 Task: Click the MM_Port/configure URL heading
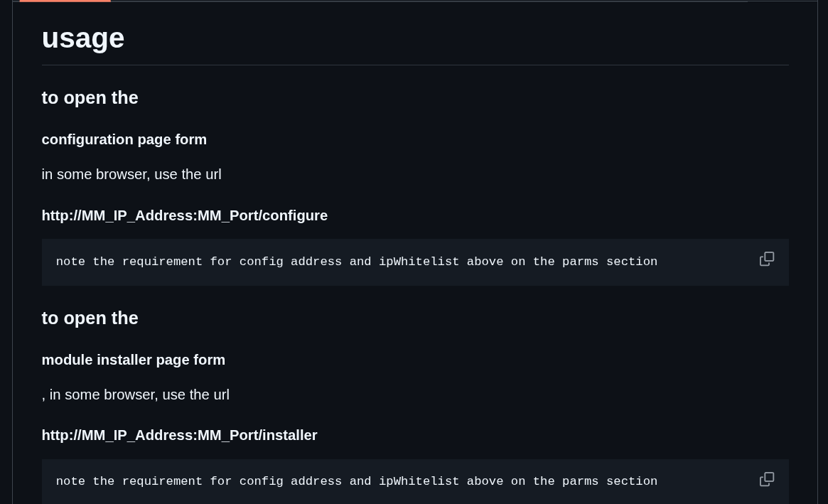[185, 216]
